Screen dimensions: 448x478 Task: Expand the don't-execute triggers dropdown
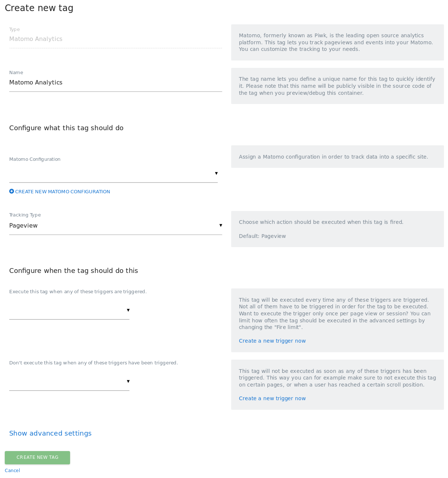[128, 381]
